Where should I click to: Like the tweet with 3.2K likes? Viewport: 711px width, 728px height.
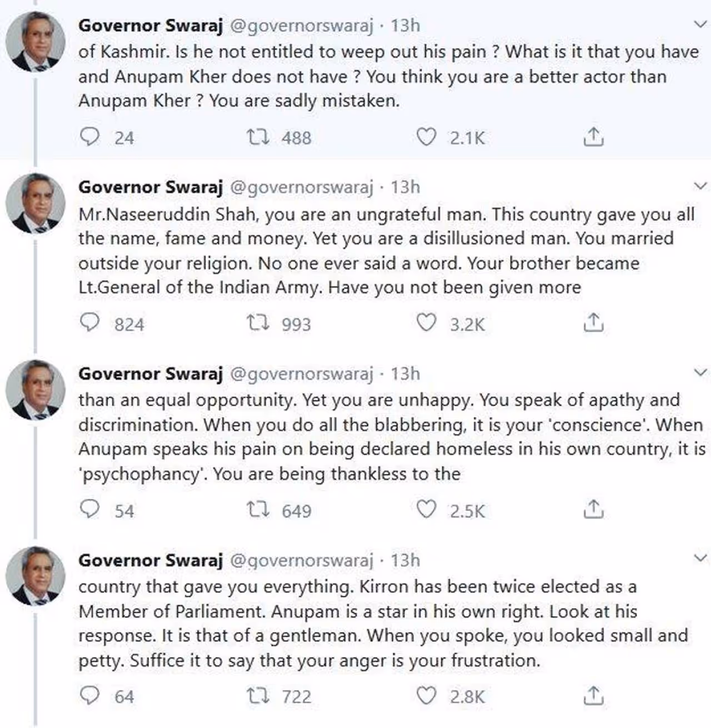(x=426, y=323)
